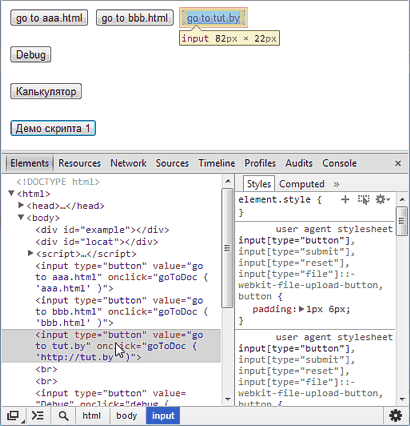
Task: Select the first br node
Action: (x=46, y=369)
